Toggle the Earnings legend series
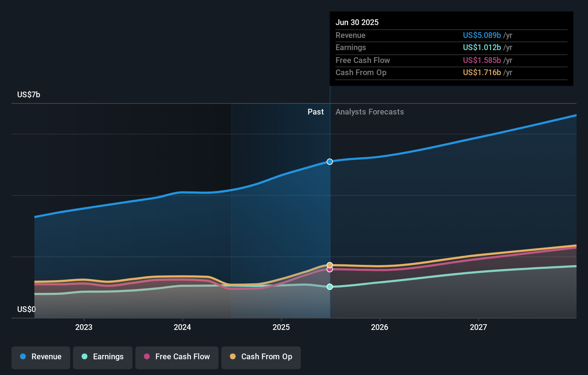588x375 pixels. coord(103,357)
